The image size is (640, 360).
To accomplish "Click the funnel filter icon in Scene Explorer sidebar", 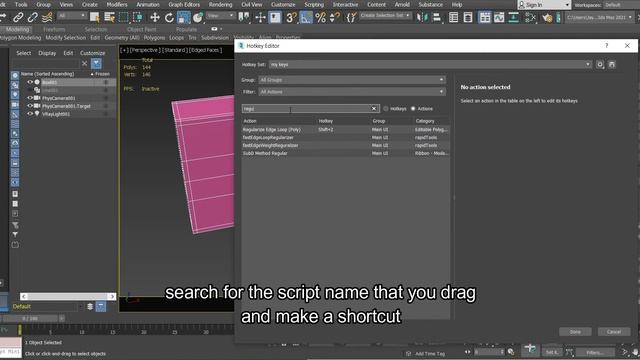I will pos(15,234).
